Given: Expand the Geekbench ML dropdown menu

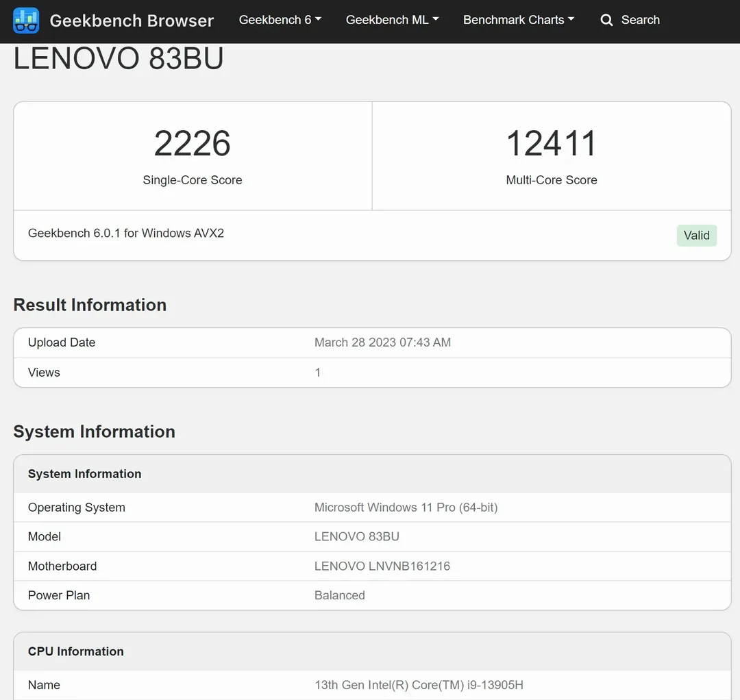Looking at the screenshot, I should [392, 20].
